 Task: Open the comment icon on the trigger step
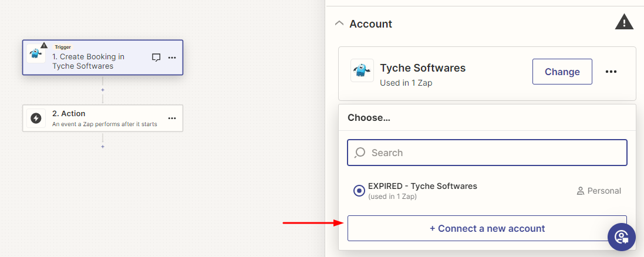point(156,58)
